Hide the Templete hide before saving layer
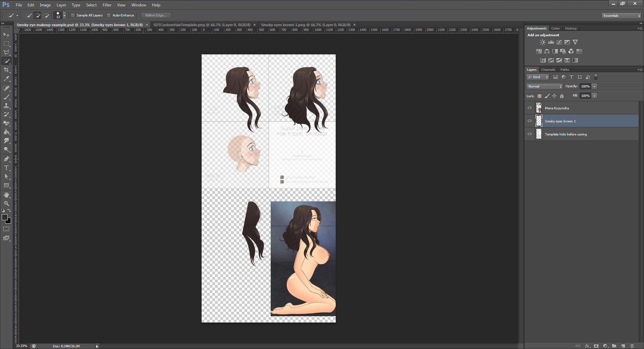Viewport: 644px width, 349px height. [530, 134]
